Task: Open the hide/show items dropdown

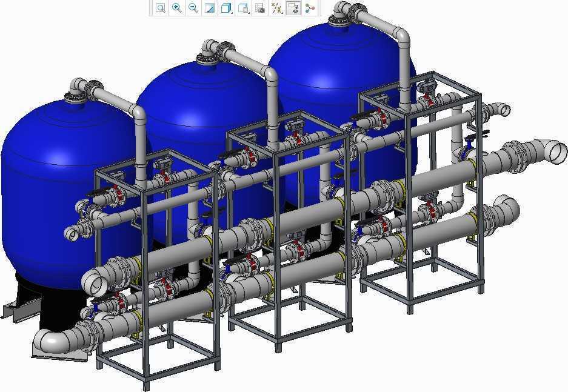Action: tap(277, 8)
